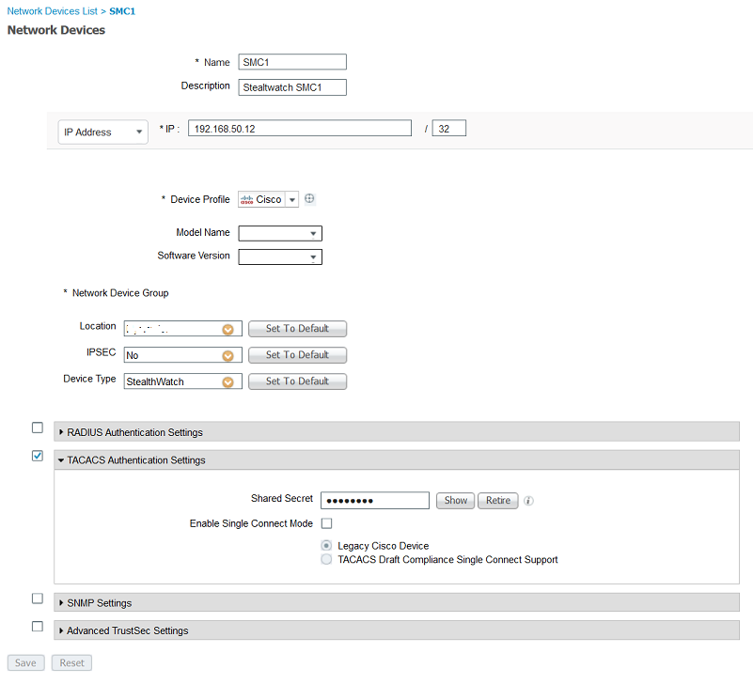Uncheck the TACACS Authentication Settings checkbox
Viewport: 753px width, 700px height.
click(x=38, y=457)
